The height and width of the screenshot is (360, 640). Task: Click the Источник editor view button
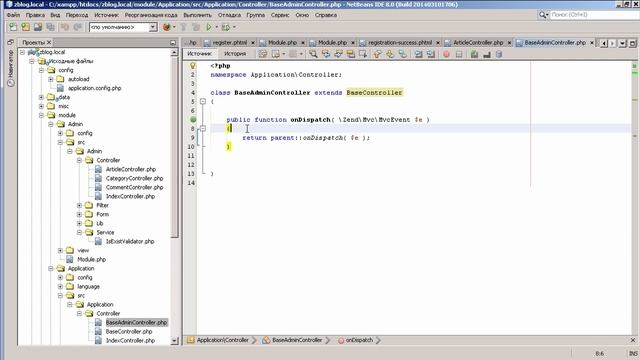point(200,54)
